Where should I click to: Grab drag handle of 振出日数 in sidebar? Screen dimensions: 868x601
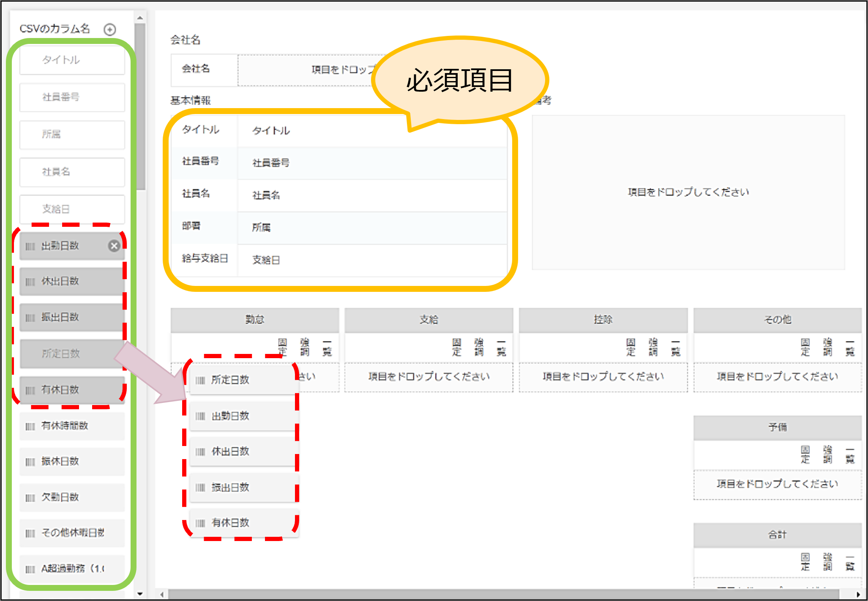pos(30,318)
